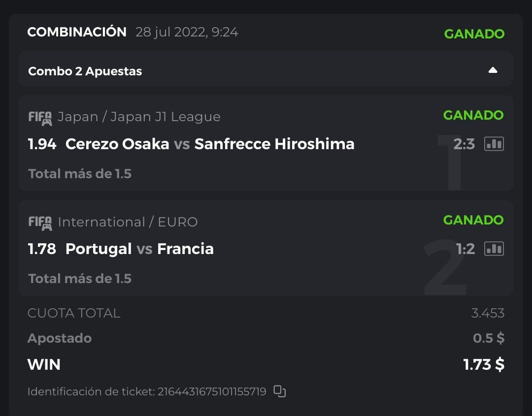
Task: Tap the Portugal team name
Action: point(99,249)
